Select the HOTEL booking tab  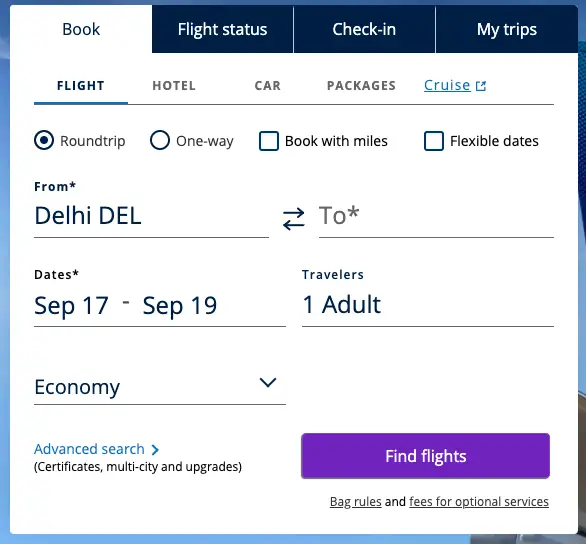[x=174, y=86]
